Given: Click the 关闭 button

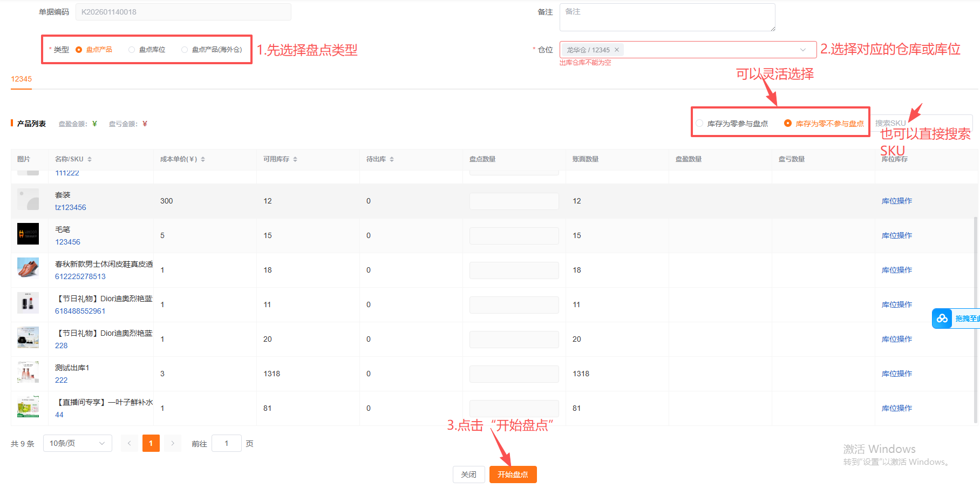Looking at the screenshot, I should tap(468, 475).
